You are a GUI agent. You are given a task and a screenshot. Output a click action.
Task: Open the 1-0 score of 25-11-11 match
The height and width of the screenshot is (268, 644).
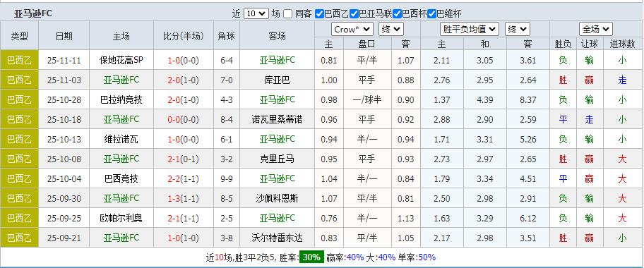174,61
